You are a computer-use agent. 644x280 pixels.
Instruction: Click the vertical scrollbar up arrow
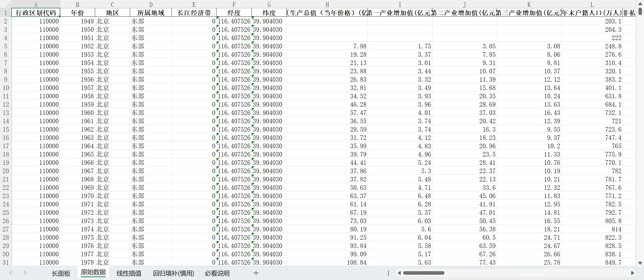pyautogui.click(x=640, y=3)
